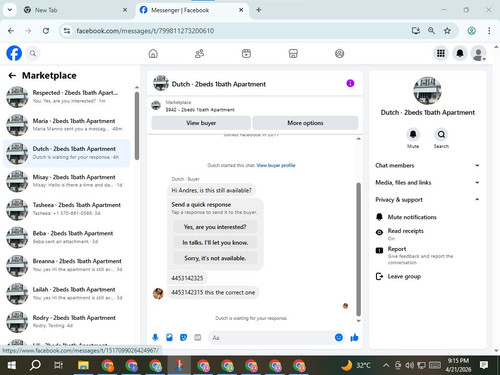Open the Chrome tab search dropdown

(x=10, y=10)
